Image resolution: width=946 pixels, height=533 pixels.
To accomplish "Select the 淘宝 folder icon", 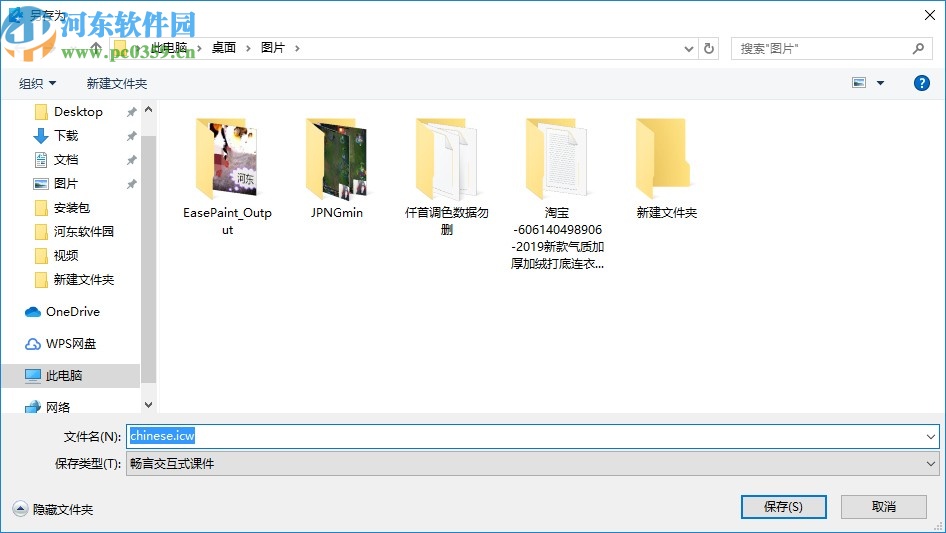I will (556, 159).
